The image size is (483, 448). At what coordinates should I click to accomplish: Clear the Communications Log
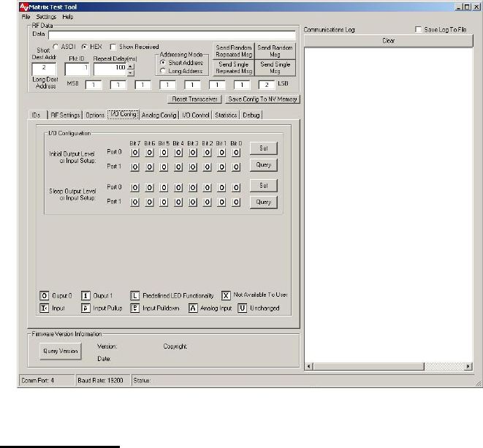pos(389,41)
